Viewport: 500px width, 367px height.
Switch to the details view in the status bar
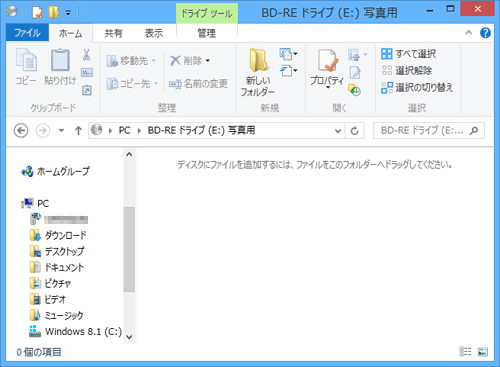tap(465, 352)
